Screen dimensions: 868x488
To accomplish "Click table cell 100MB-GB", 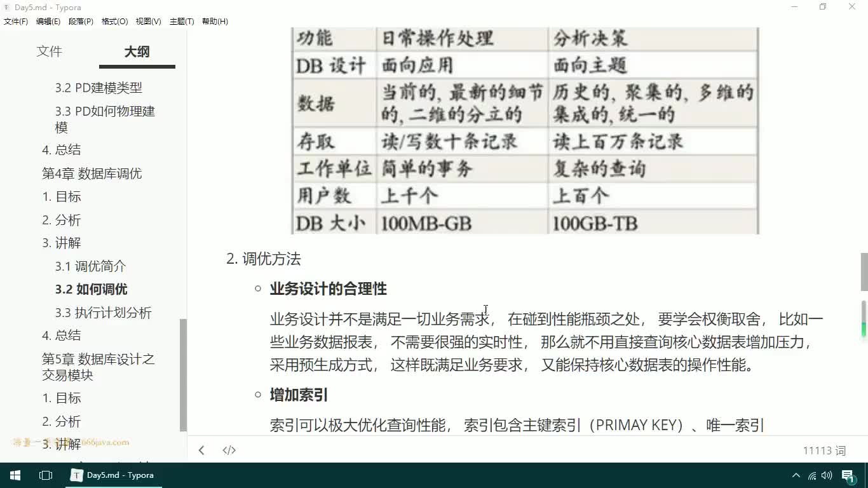I will (463, 223).
